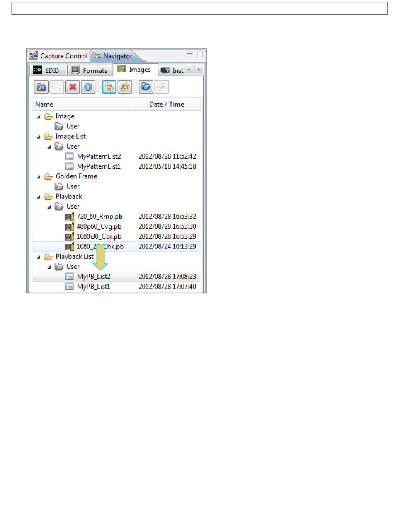Click the open blue folder toolbar icon
Image resolution: width=399 pixels, height=532 pixels.
pos(146,87)
